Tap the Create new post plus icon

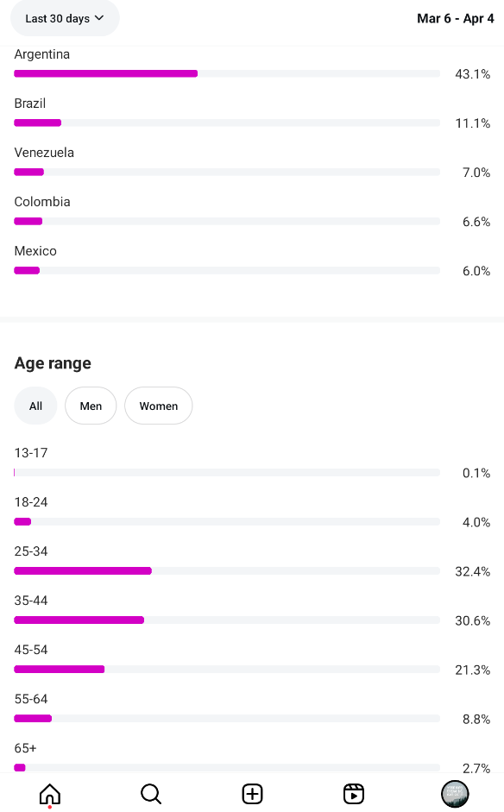252,794
